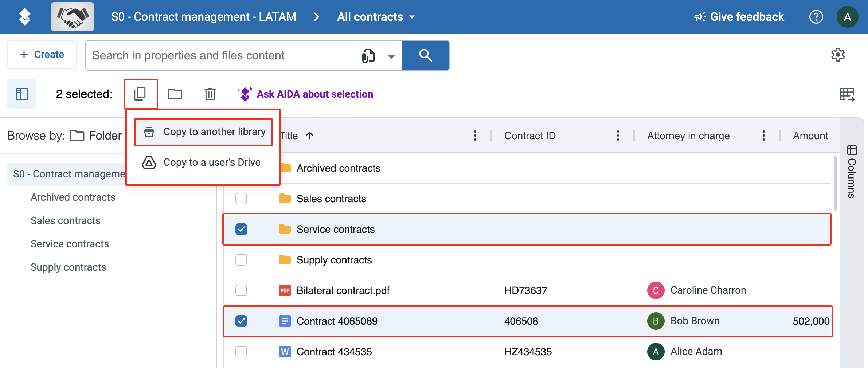Open the AODocs home logo icon
Image resolution: width=868 pixels, height=368 pixels.
coord(24,17)
